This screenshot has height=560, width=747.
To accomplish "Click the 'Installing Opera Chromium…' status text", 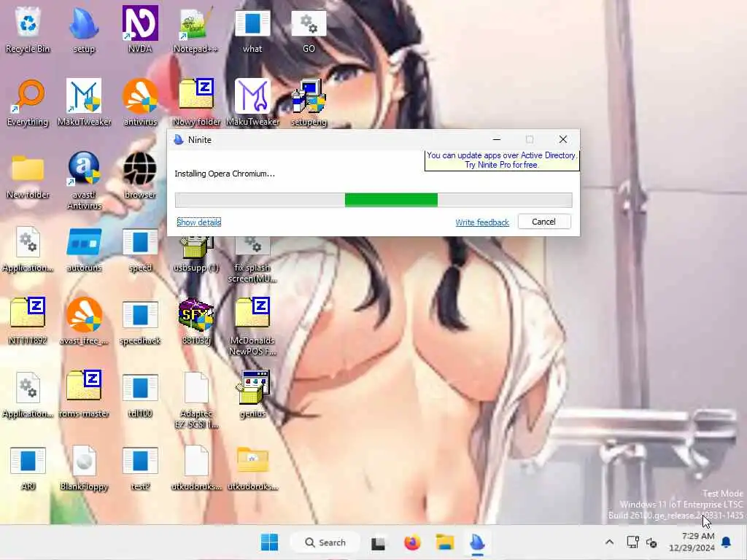I will click(x=225, y=174).
